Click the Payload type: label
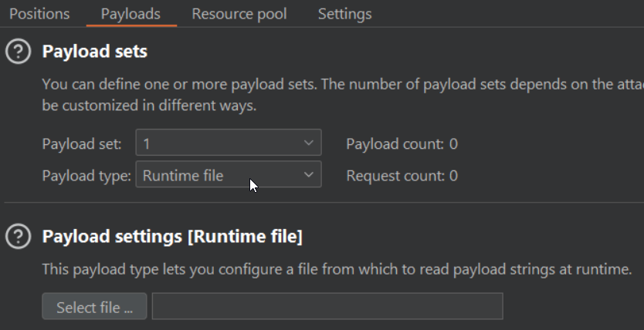 pyautogui.click(x=86, y=176)
